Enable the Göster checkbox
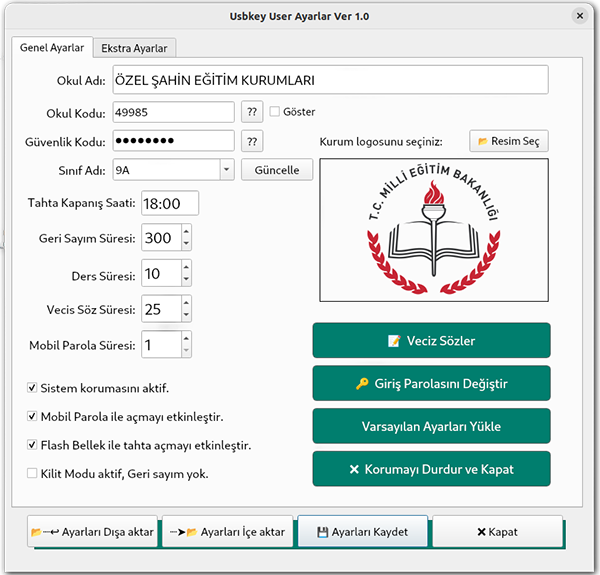The image size is (600, 575). (275, 112)
